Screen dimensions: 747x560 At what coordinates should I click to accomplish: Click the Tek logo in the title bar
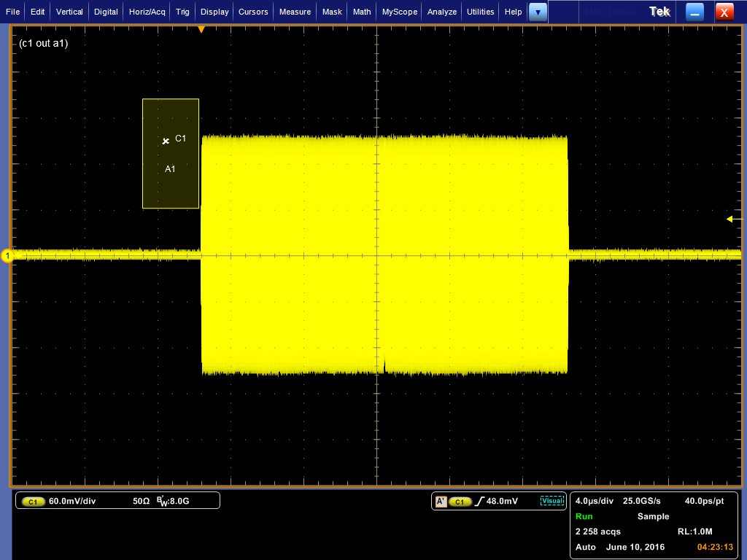(659, 11)
